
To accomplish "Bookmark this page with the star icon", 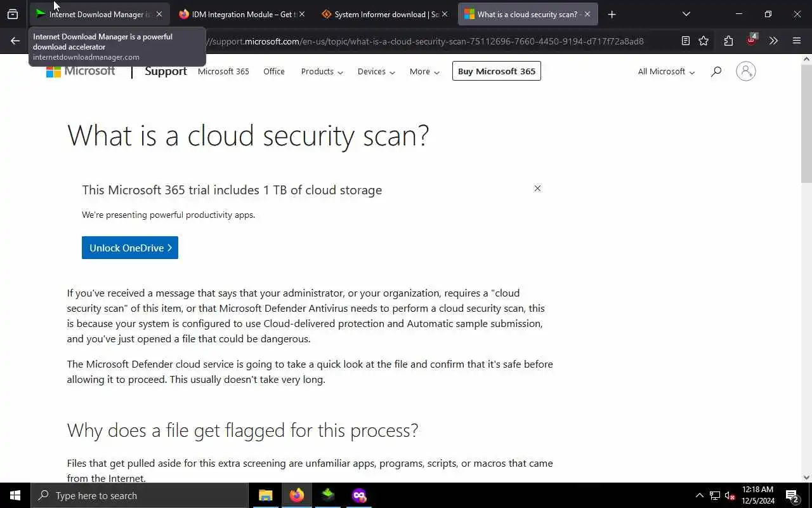I will click(x=704, y=41).
